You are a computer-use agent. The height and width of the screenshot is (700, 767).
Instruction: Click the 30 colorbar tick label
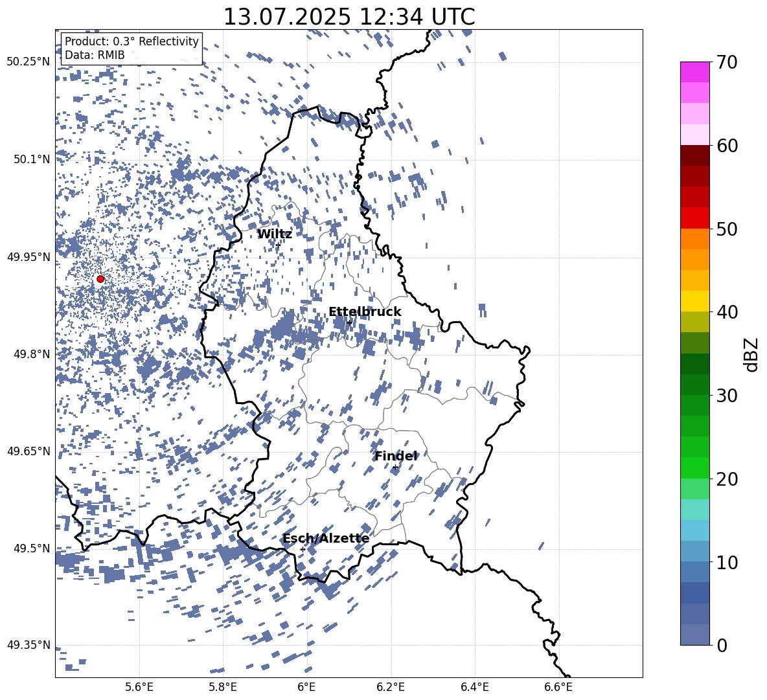727,396
